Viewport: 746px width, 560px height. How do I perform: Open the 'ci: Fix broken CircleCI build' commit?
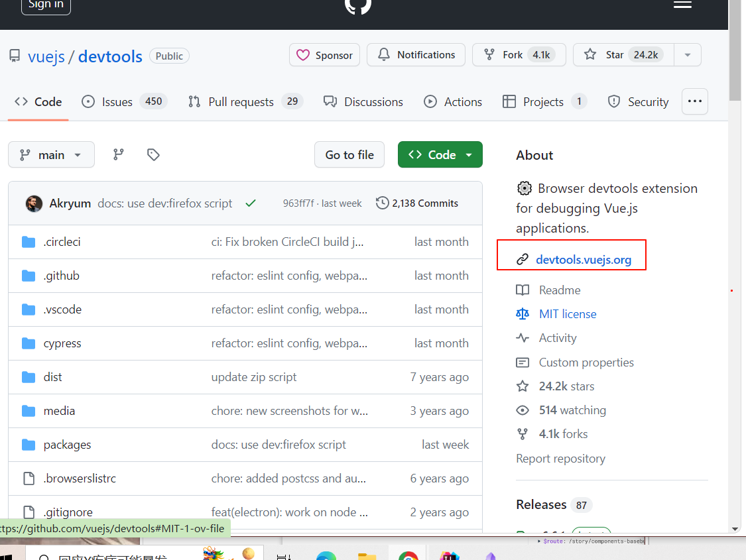tap(287, 242)
